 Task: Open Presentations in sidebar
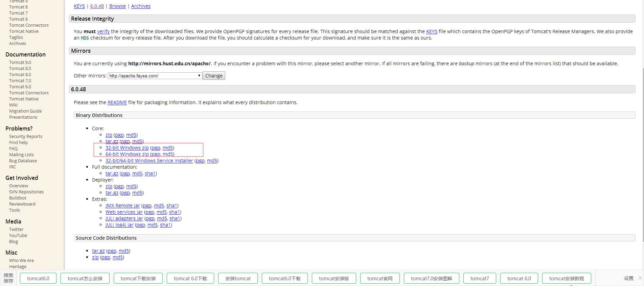[x=23, y=117]
